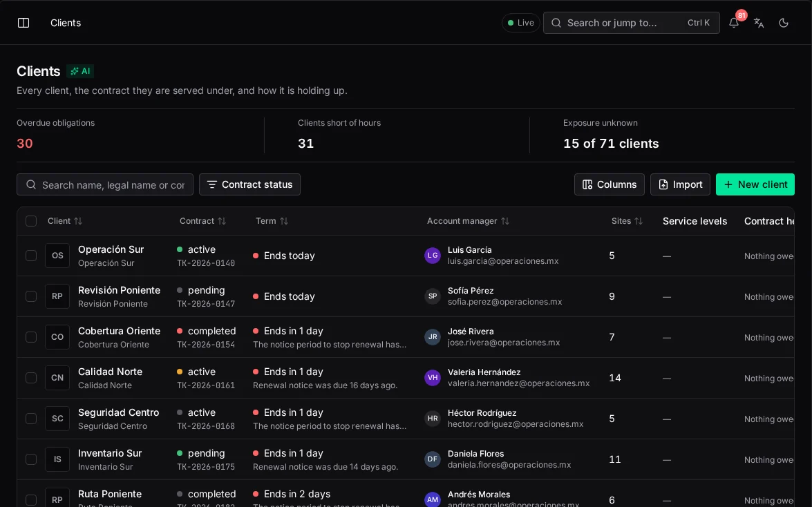
Task: Click contract number TK-2026-0161
Action: pyautogui.click(x=206, y=385)
